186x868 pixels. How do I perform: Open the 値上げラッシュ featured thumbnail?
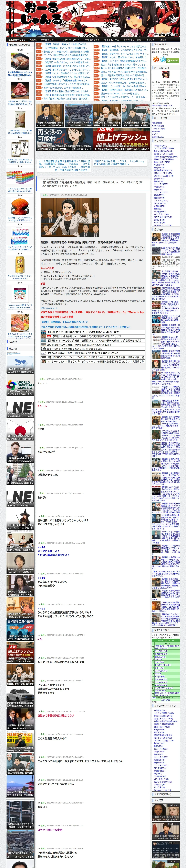122,139
